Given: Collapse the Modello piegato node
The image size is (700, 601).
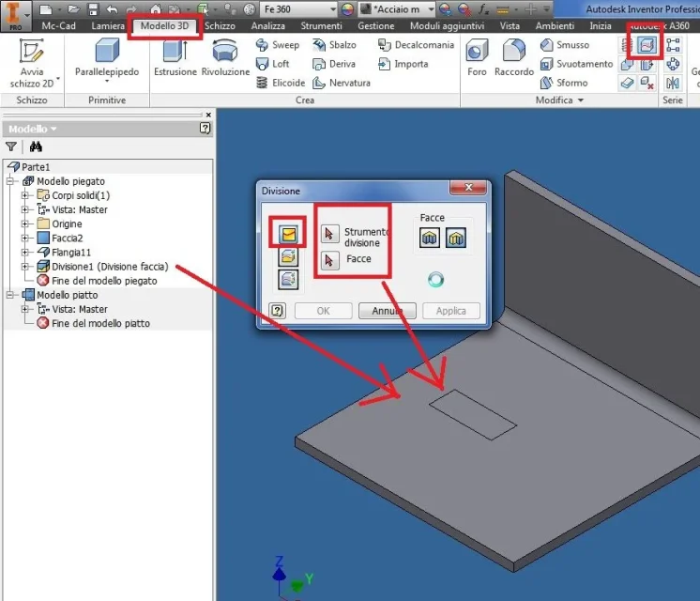Looking at the screenshot, I should (x=9, y=181).
